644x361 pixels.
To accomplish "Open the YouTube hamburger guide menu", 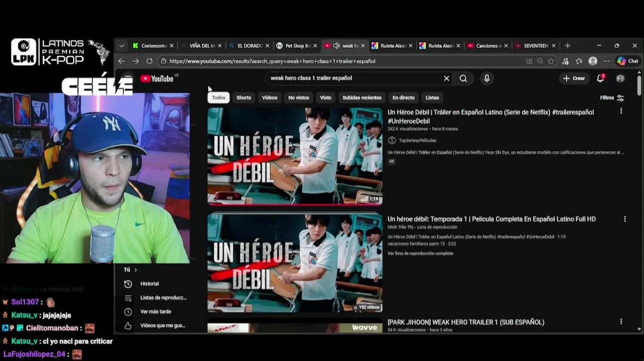I will (x=128, y=78).
